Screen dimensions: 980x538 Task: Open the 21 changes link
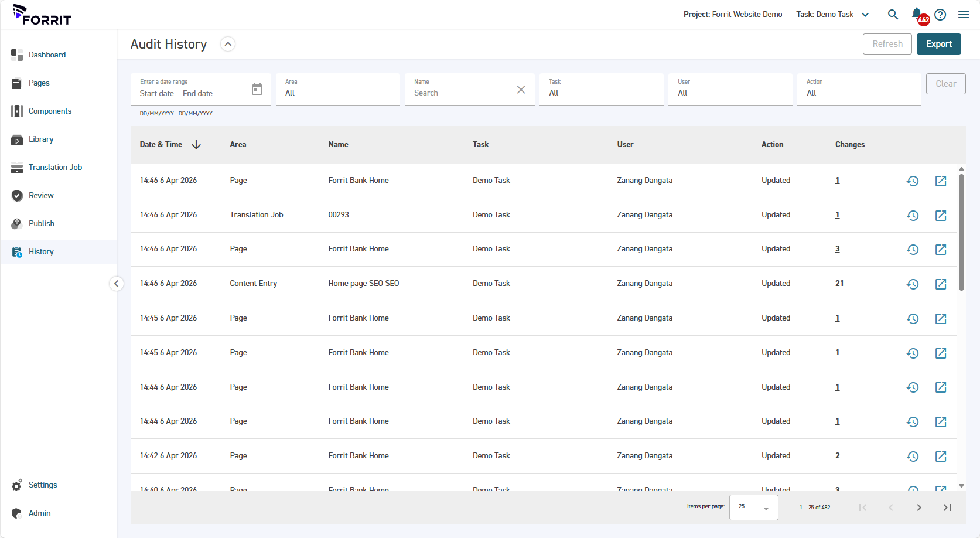point(839,284)
